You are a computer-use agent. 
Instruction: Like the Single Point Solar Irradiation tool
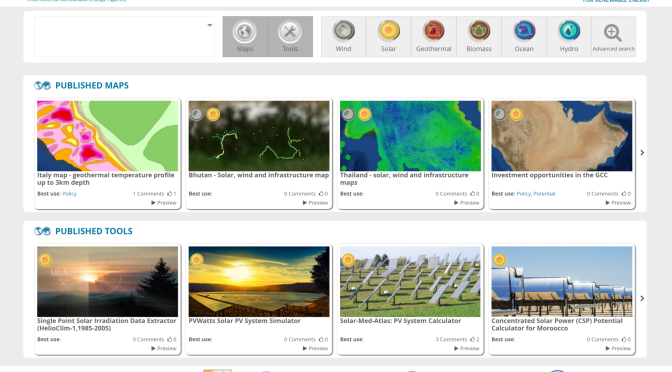click(171, 339)
